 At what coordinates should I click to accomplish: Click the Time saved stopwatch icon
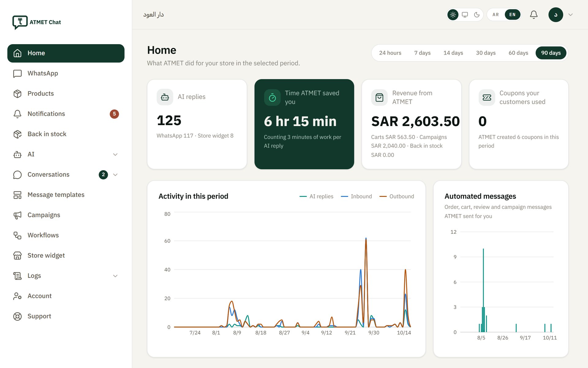pos(272,98)
